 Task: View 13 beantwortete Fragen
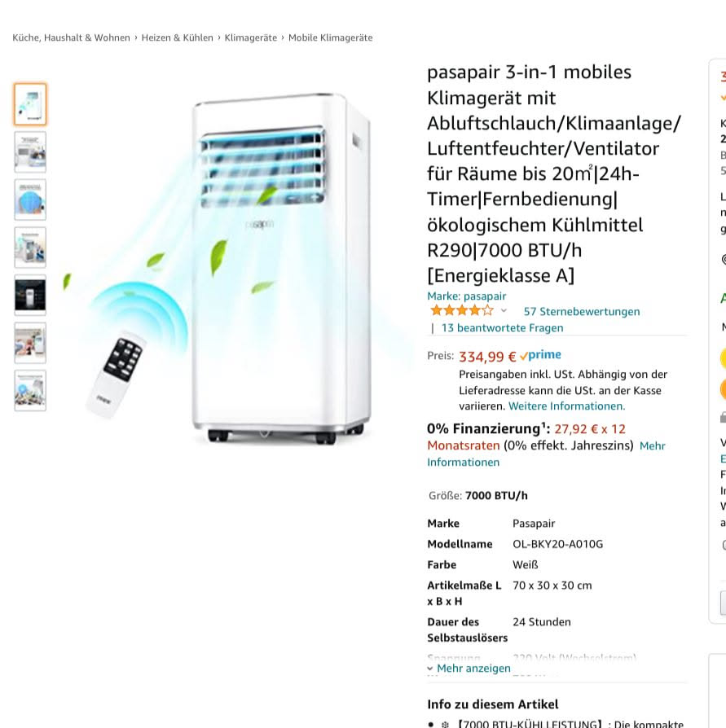[502, 328]
